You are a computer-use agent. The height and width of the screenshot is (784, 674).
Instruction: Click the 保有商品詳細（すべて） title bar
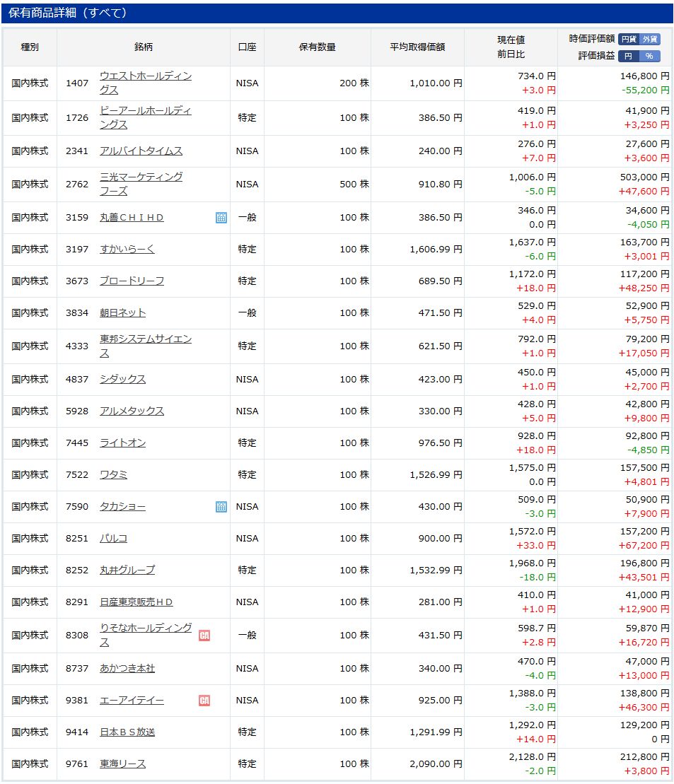point(337,13)
